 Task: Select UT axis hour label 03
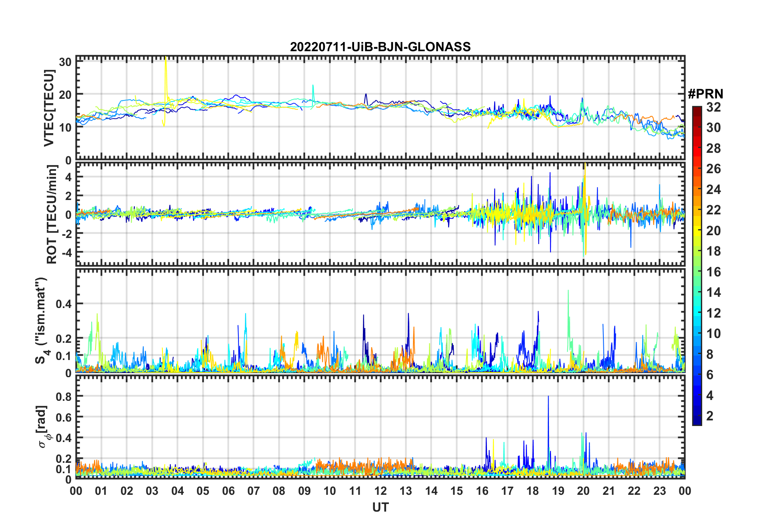[152, 491]
